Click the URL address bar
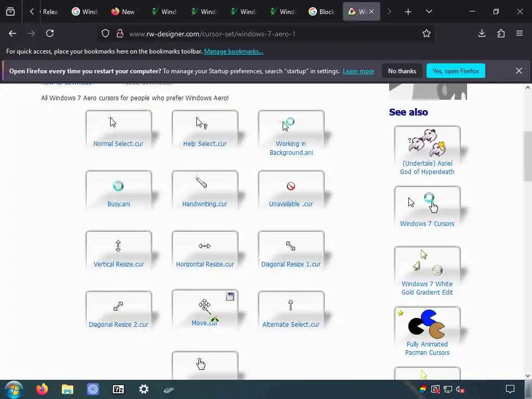The width and height of the screenshot is (532, 399). (x=264, y=34)
